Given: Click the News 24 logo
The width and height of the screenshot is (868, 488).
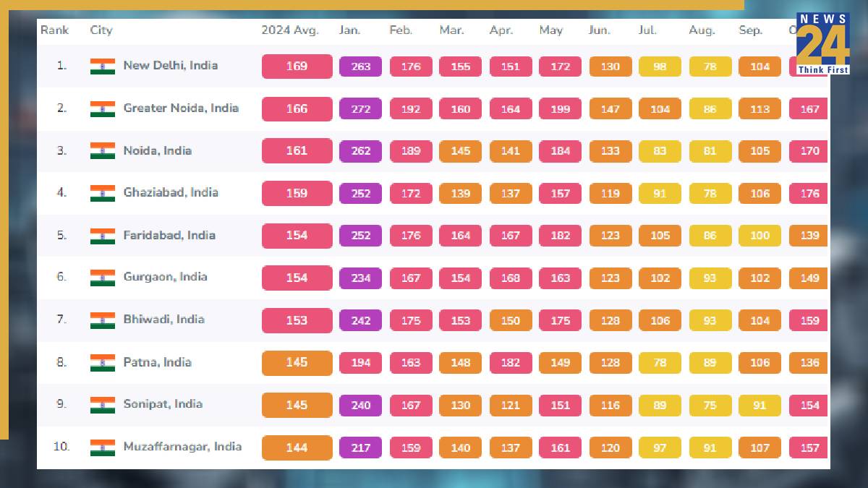Looking at the screenshot, I should pyautogui.click(x=822, y=43).
